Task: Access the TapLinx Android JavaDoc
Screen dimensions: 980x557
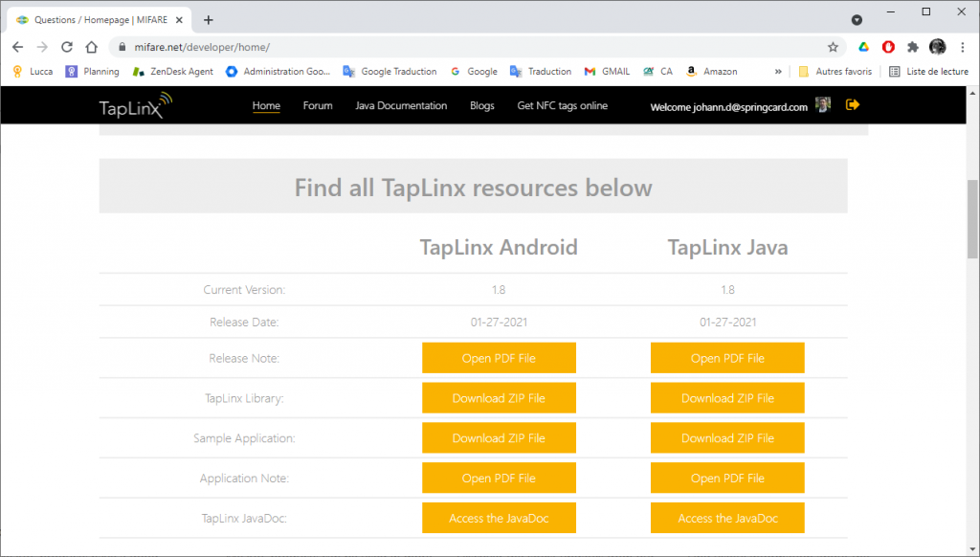Action: 499,519
